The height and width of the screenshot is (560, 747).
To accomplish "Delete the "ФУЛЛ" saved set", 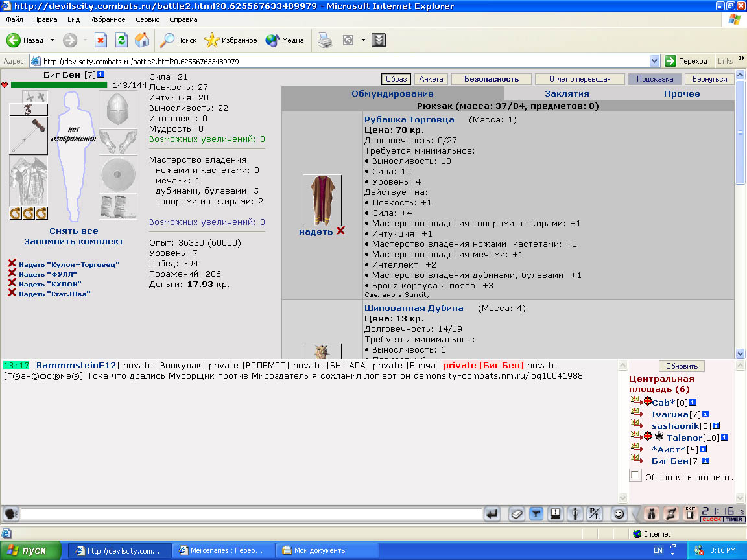I will [12, 274].
